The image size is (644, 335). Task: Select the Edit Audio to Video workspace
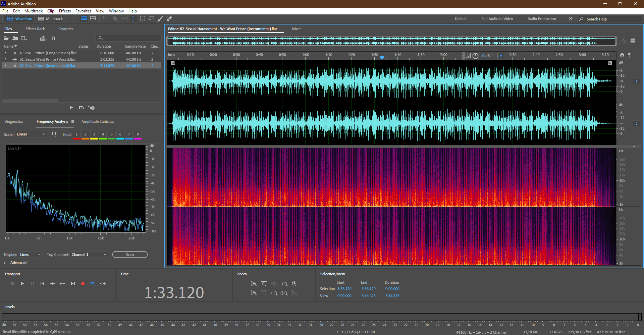(x=497, y=19)
